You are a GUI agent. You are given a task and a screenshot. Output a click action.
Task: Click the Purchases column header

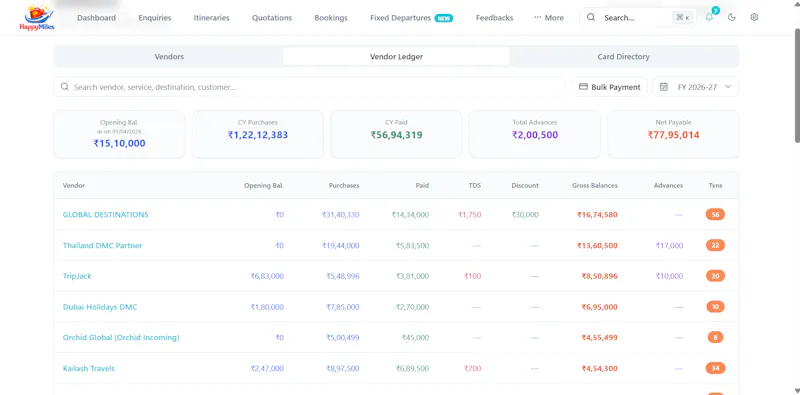pyautogui.click(x=344, y=185)
